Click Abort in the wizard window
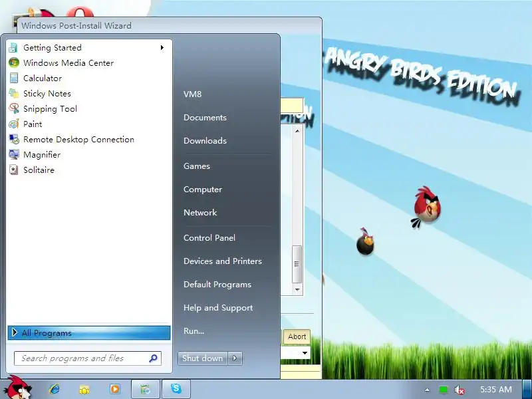This screenshot has height=399, width=532. (297, 336)
